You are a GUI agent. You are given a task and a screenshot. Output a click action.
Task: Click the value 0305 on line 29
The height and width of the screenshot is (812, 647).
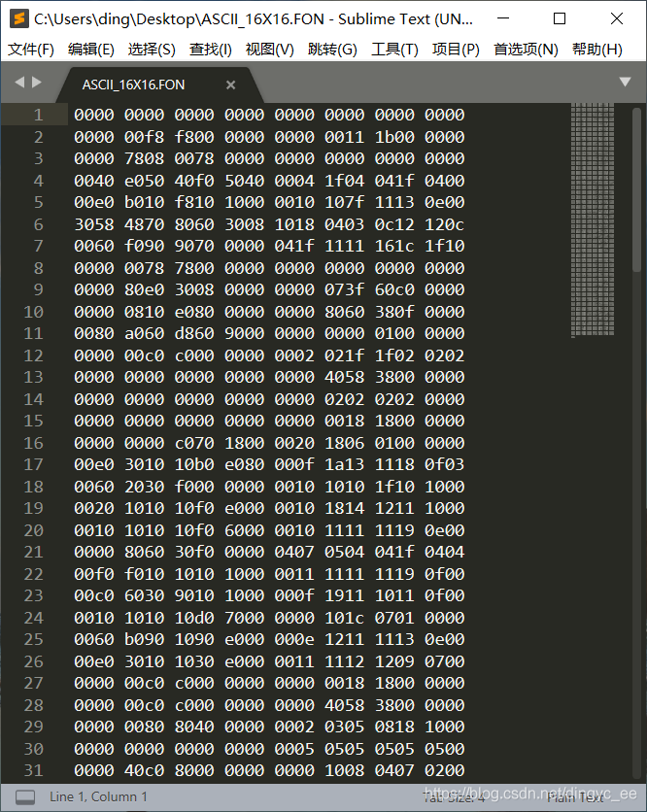coord(345,727)
